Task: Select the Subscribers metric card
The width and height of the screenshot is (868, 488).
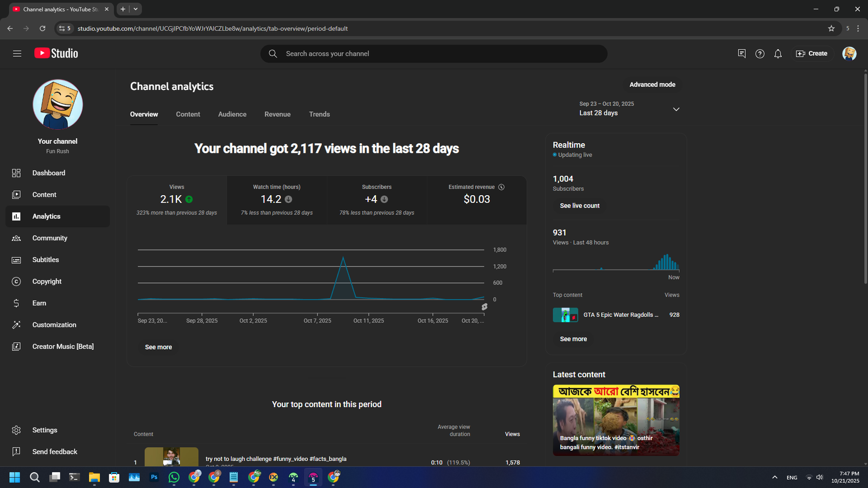Action: coord(376,200)
